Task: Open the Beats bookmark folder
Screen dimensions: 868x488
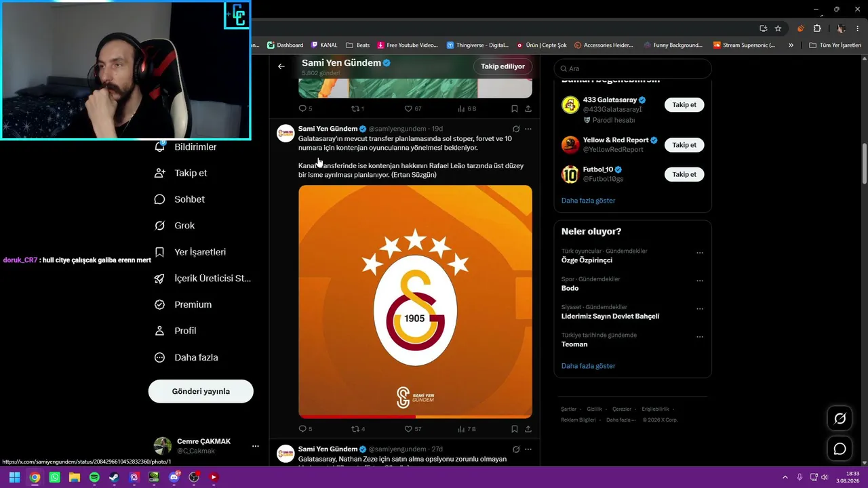Action: point(357,45)
